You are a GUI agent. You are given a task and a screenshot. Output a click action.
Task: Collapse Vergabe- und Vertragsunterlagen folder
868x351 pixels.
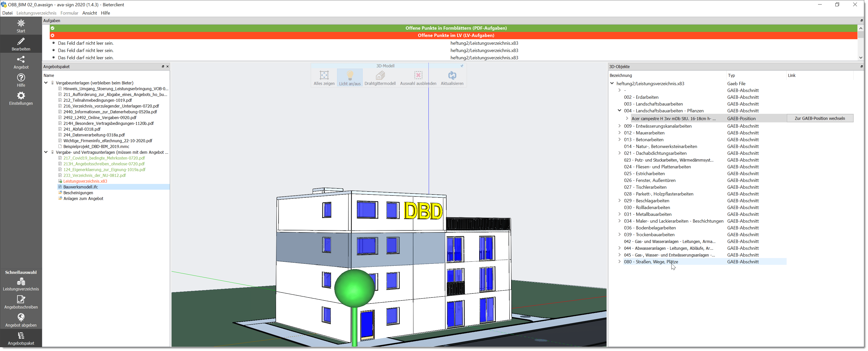(x=46, y=152)
